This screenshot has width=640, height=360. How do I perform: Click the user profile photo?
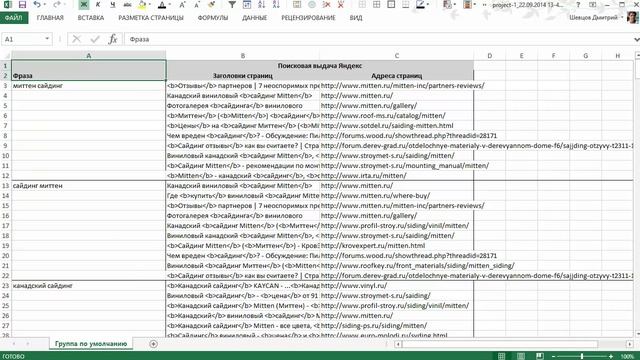pos(632,18)
